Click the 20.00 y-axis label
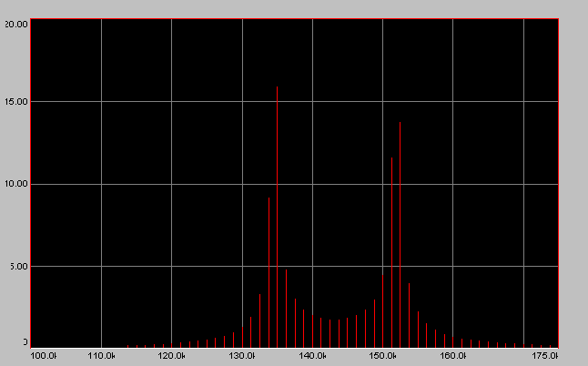This screenshot has width=588, height=366. (15, 25)
